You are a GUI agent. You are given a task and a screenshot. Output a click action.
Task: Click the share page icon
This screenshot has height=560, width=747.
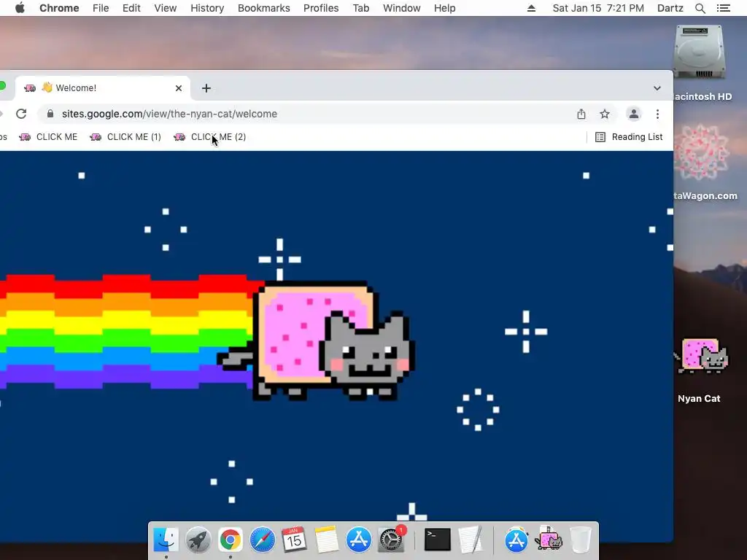(581, 114)
